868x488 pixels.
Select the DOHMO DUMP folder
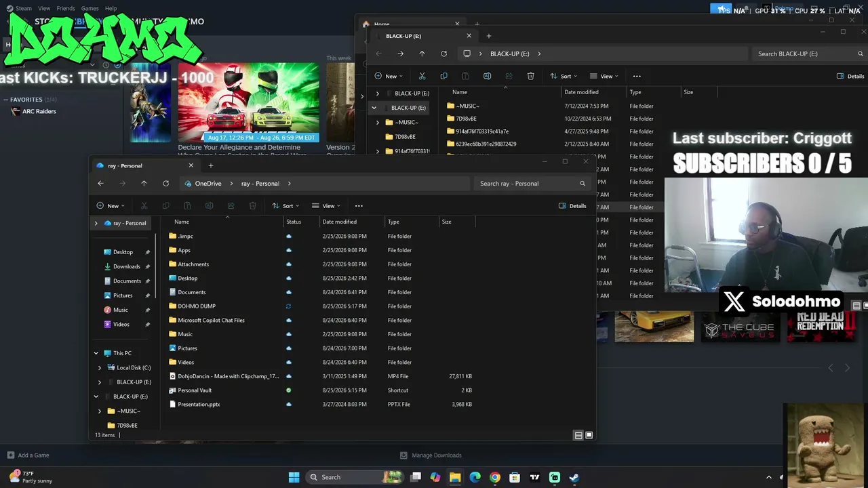(197, 306)
